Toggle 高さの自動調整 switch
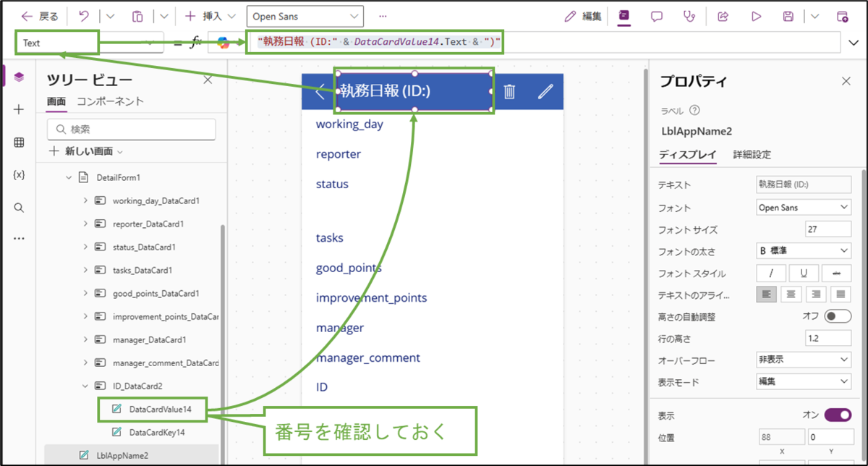868x466 pixels. pyautogui.click(x=838, y=316)
